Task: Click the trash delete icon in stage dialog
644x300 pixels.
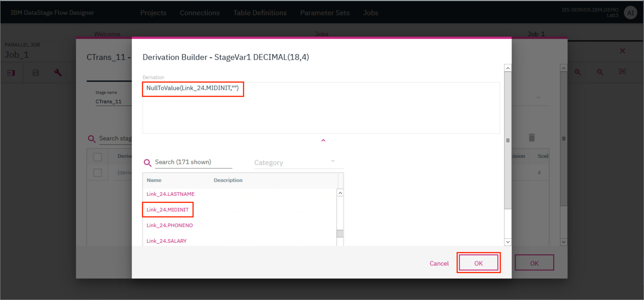Action: (x=532, y=137)
